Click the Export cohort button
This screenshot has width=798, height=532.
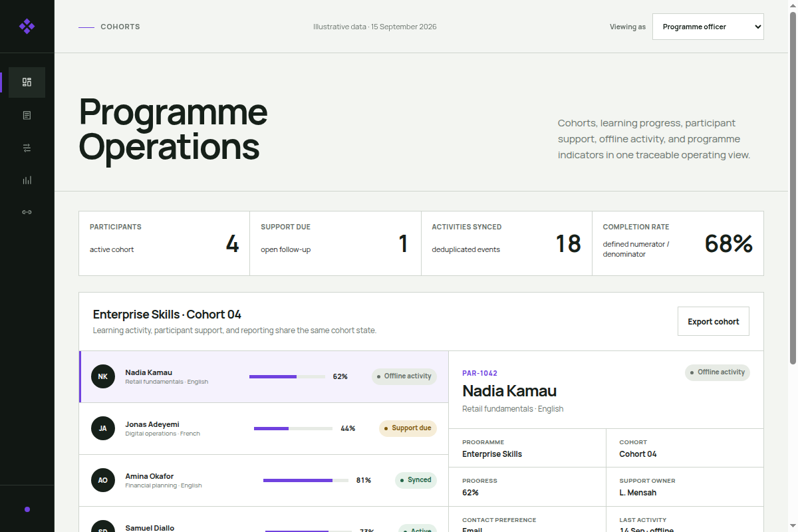coord(714,321)
